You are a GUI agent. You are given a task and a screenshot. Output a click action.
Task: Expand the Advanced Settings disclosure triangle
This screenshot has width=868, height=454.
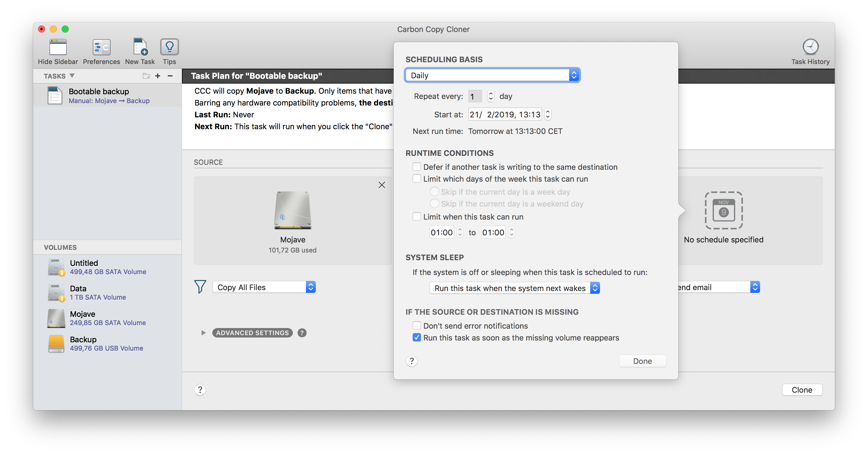coord(203,333)
